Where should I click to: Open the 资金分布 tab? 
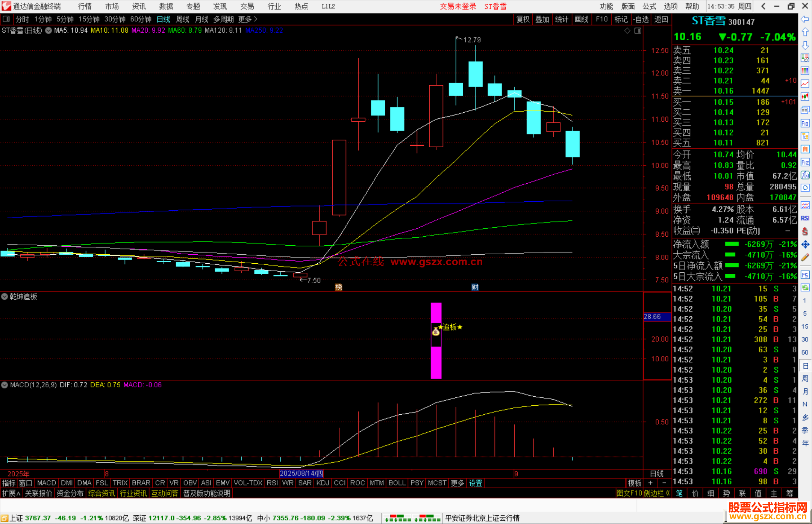(x=70, y=493)
